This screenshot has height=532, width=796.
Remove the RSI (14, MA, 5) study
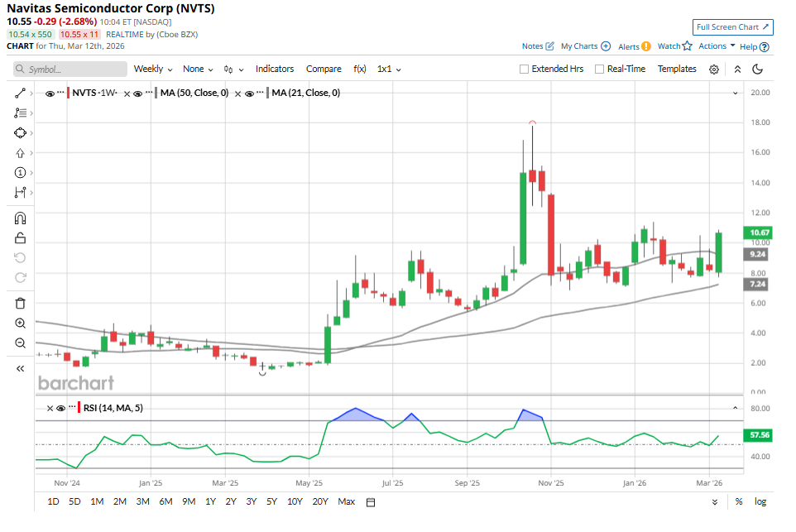[50, 409]
